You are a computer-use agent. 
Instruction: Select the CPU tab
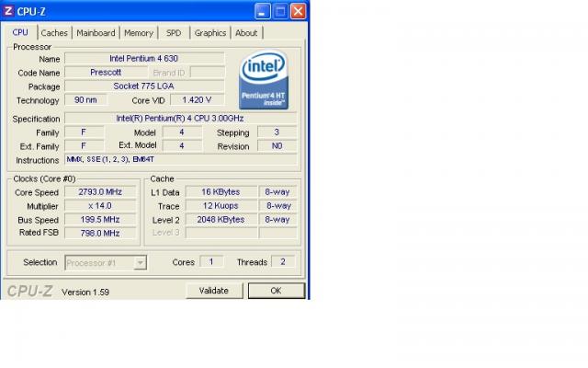(x=20, y=32)
